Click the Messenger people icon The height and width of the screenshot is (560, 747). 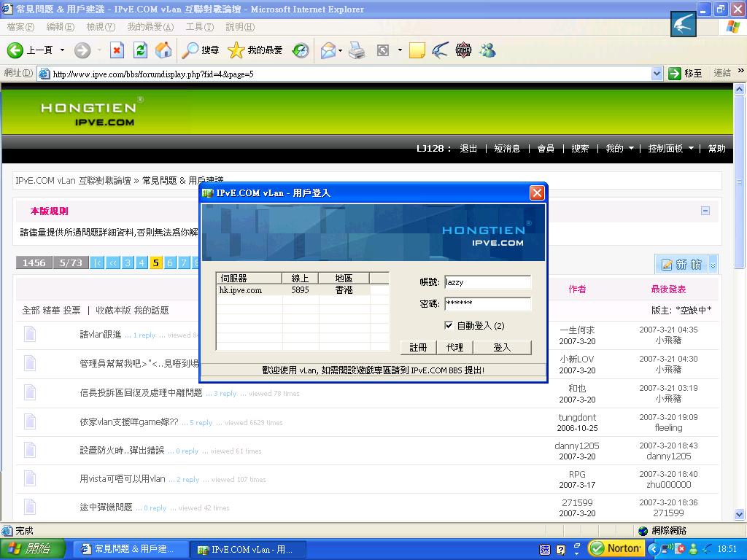[487, 50]
